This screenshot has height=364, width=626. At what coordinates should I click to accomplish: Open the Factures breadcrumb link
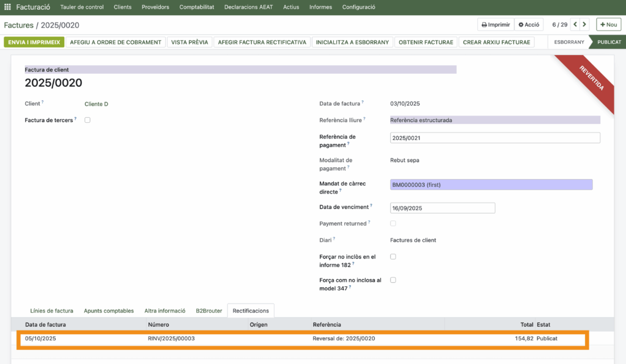(x=18, y=25)
